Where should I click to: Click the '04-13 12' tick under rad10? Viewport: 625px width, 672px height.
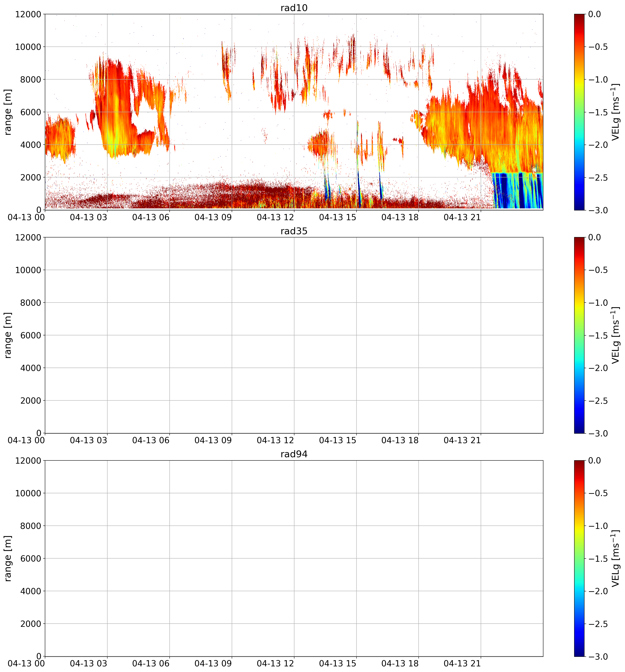[x=275, y=217]
